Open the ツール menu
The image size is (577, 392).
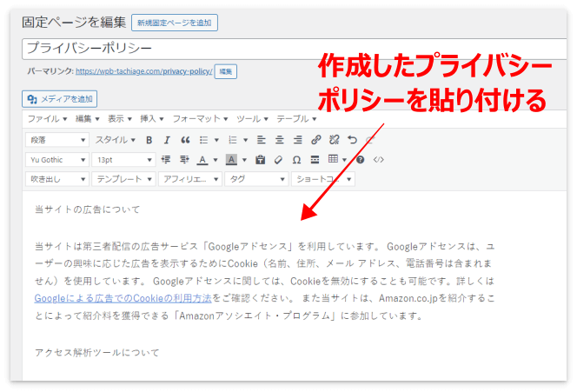252,119
